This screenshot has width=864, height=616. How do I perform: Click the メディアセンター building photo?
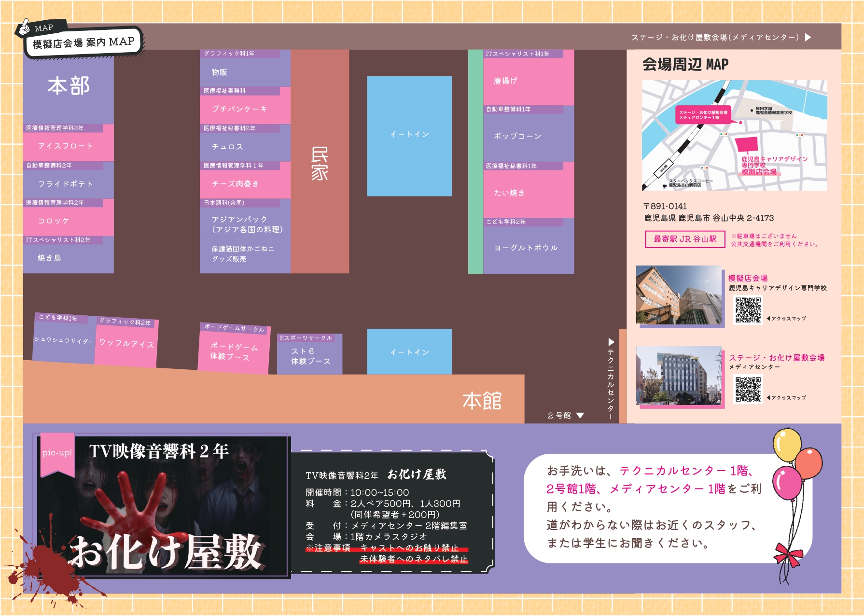click(x=680, y=376)
